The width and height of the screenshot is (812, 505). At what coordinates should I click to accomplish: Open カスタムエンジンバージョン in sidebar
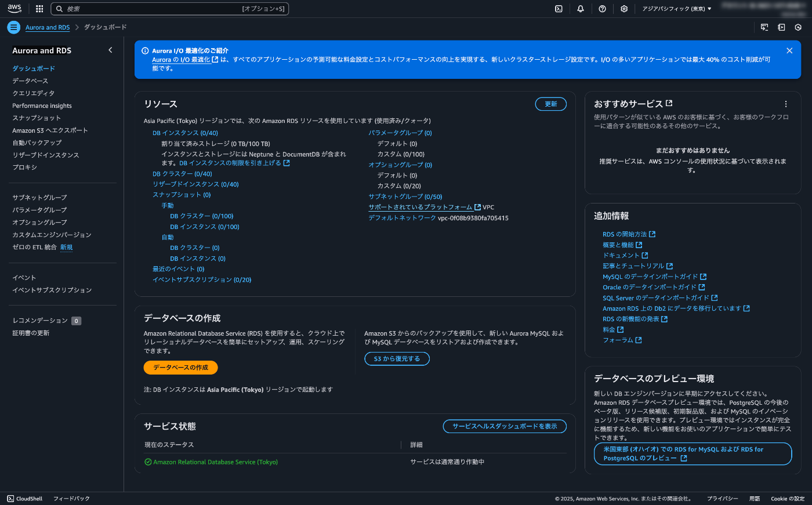(52, 235)
